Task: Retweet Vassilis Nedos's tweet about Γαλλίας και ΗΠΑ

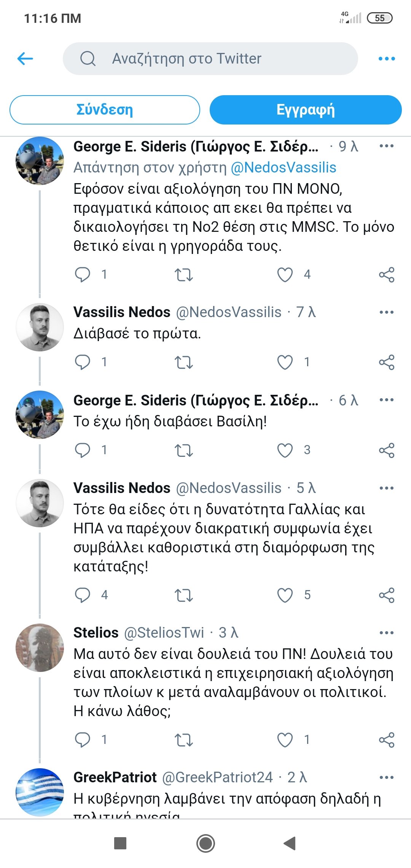Action: (183, 595)
